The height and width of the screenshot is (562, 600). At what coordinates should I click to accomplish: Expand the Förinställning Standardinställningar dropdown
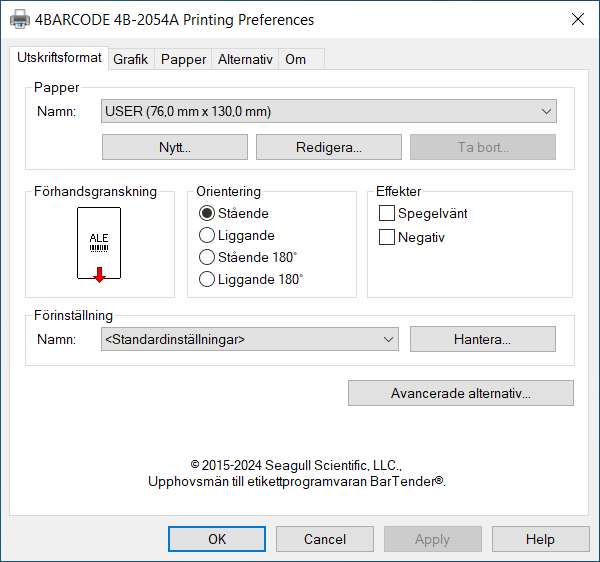pos(250,340)
